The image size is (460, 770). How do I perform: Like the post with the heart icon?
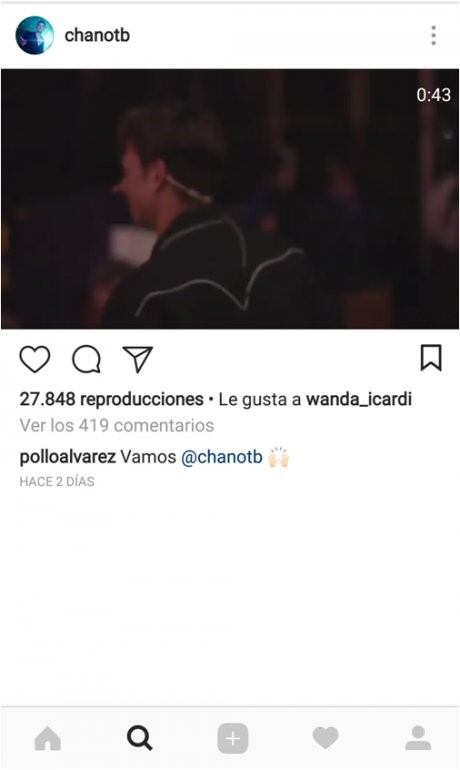pyautogui.click(x=34, y=359)
